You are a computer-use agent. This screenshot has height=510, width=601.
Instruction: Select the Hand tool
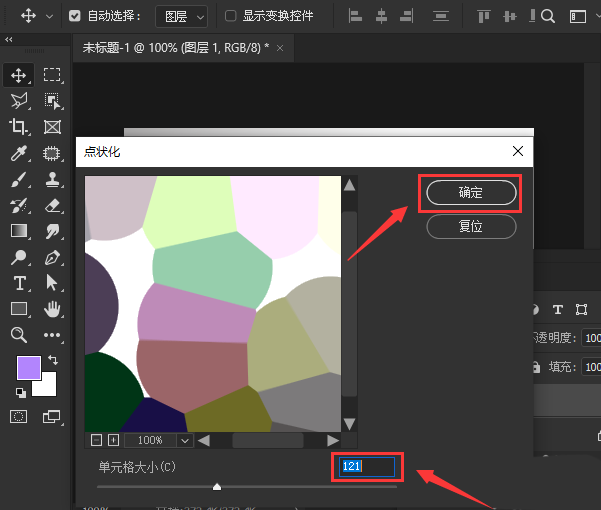click(52, 309)
